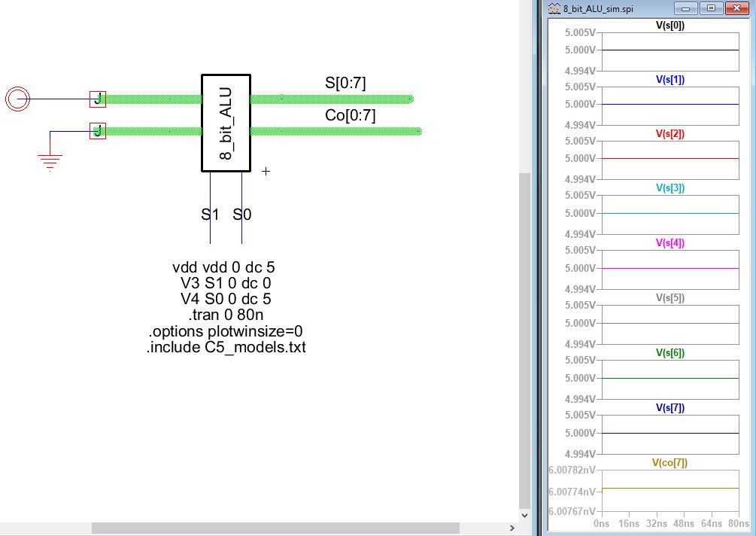Click the 'V4 S0 0 dc 5' source text
Viewport: 756px width, 536px height.
click(226, 299)
